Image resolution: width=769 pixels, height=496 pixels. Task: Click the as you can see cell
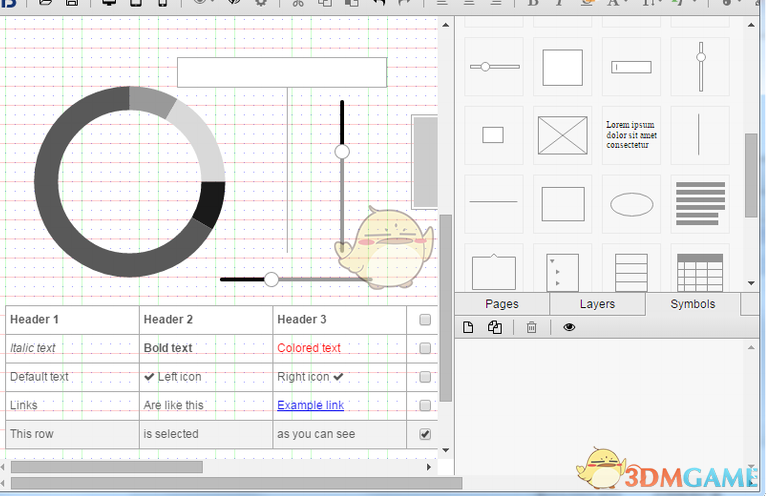click(339, 434)
